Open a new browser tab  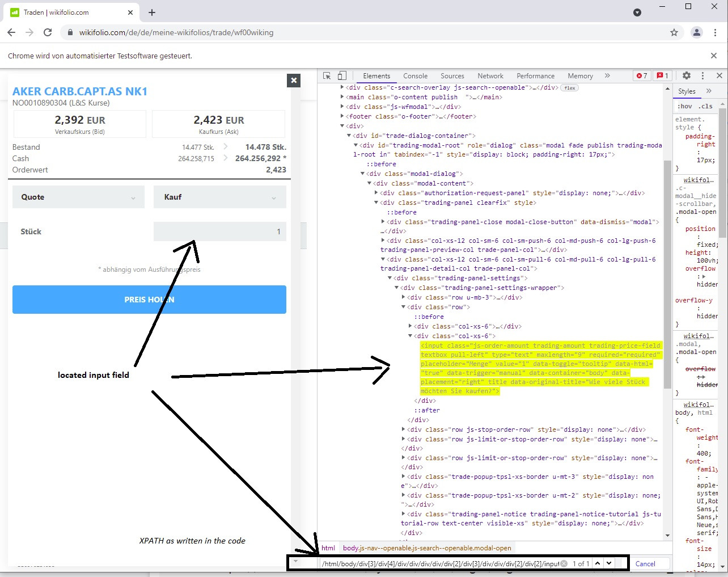152,12
